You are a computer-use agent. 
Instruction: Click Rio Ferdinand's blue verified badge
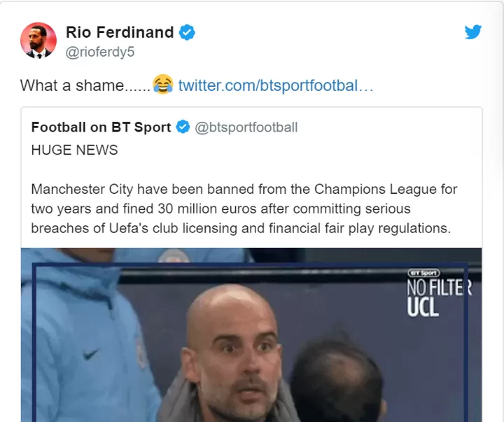(187, 32)
